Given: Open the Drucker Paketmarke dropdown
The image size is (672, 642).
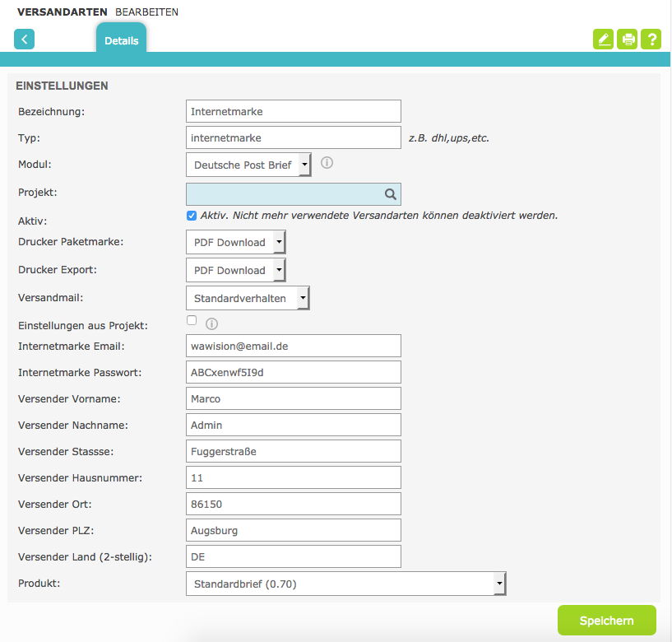Looking at the screenshot, I should click(x=236, y=242).
